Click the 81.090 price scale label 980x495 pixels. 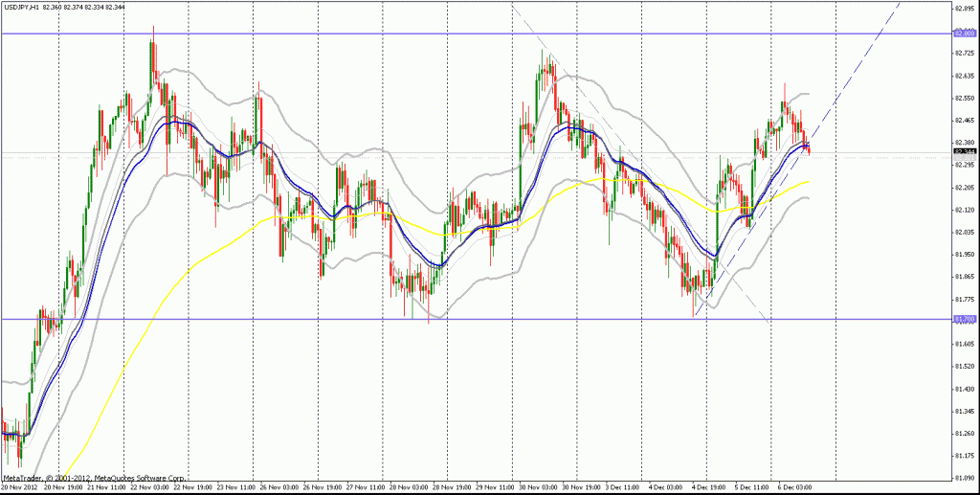point(965,476)
